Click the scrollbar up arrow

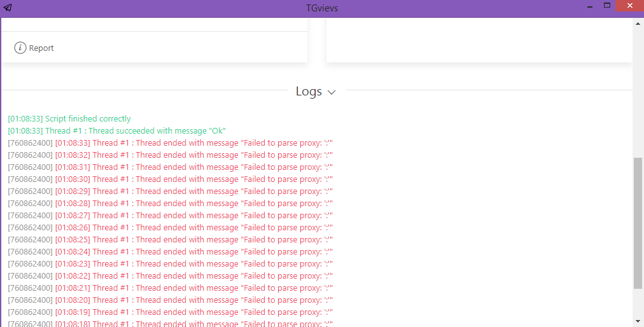click(x=638, y=24)
